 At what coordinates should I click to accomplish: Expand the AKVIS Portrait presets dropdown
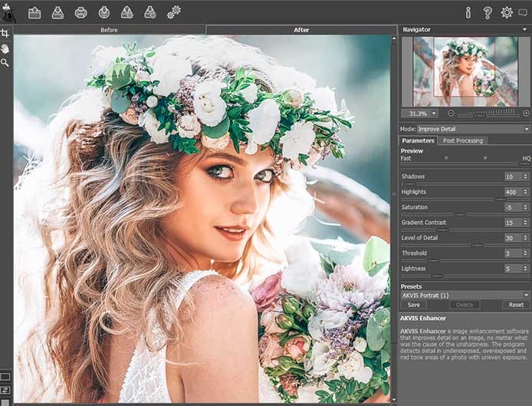[x=465, y=295]
